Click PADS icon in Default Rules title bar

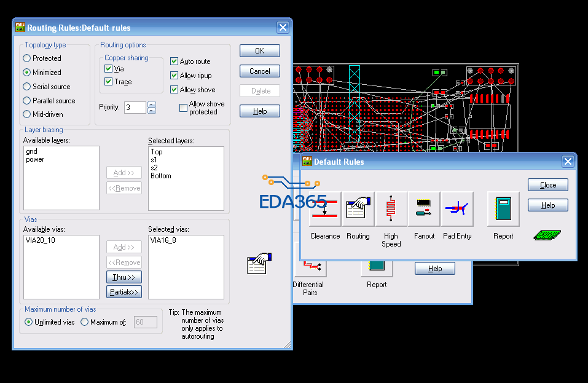307,161
